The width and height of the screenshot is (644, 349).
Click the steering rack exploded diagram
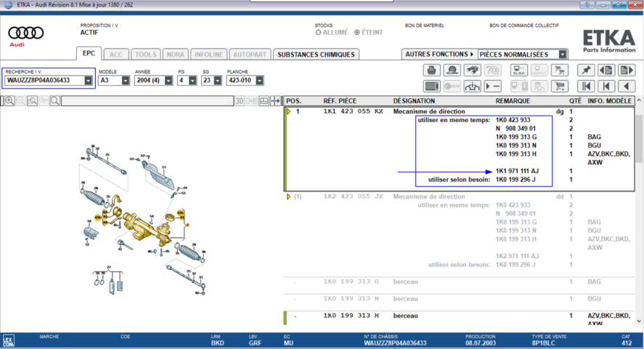(143, 220)
